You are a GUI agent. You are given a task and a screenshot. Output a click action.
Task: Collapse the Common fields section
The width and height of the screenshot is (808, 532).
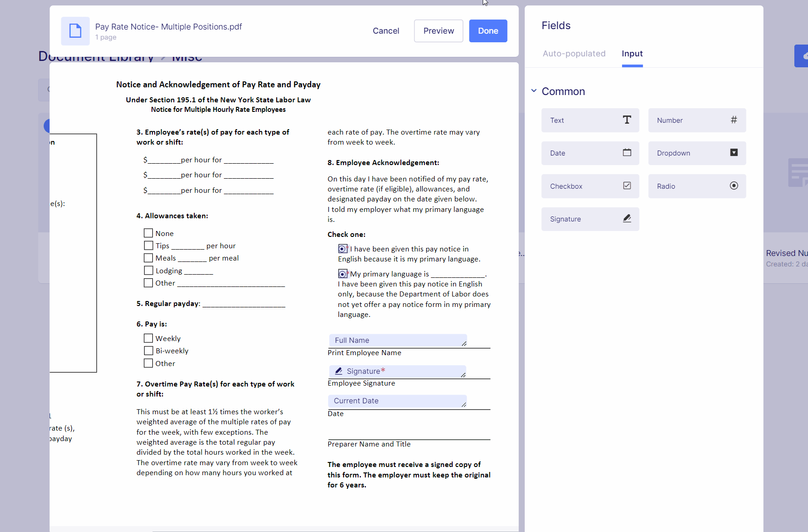(534, 91)
